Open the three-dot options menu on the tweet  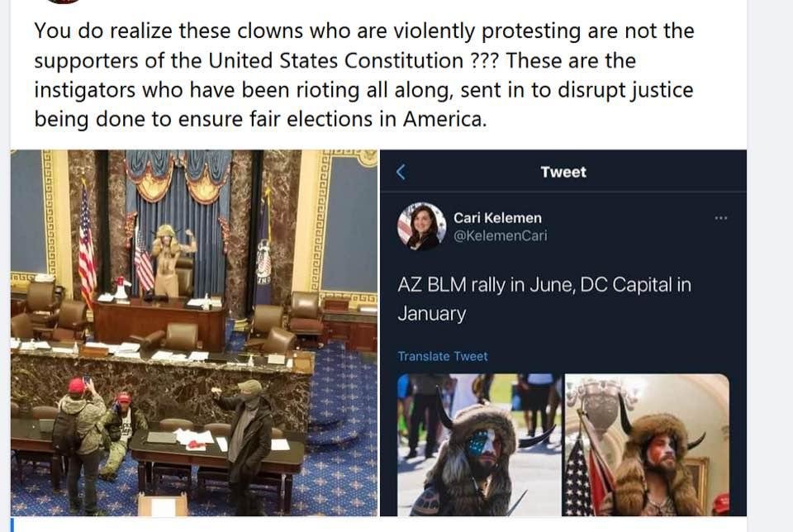point(720,218)
